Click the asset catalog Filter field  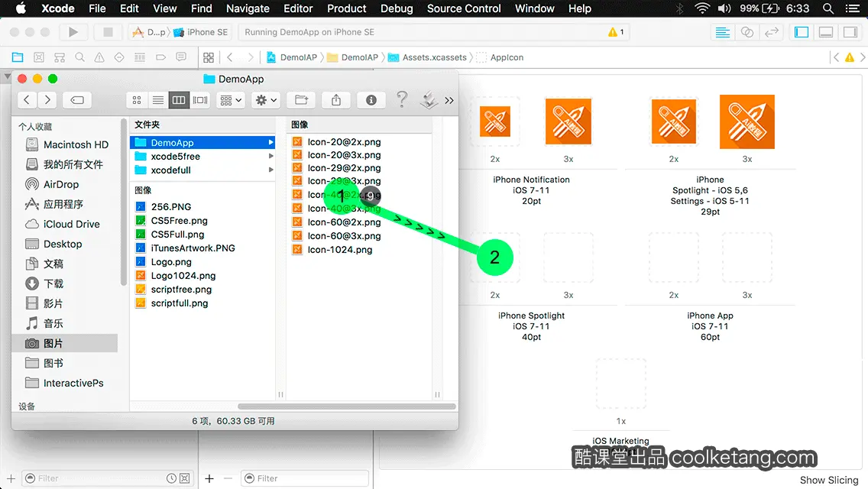pos(304,478)
